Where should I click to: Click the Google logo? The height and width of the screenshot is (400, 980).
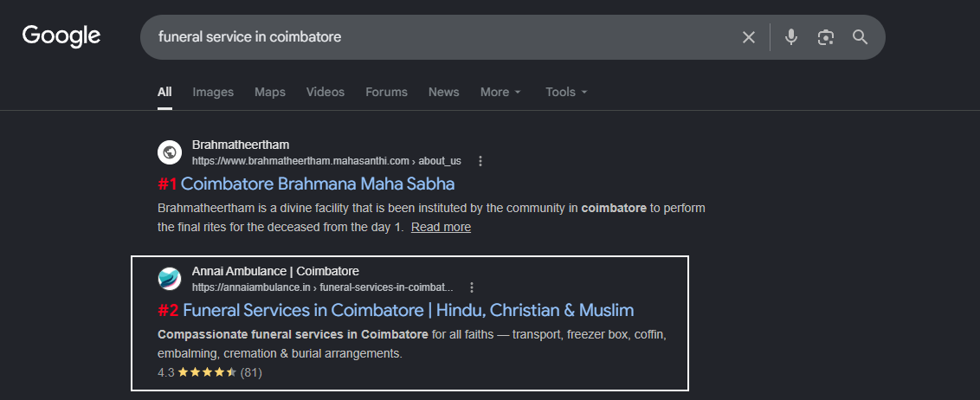tap(61, 36)
